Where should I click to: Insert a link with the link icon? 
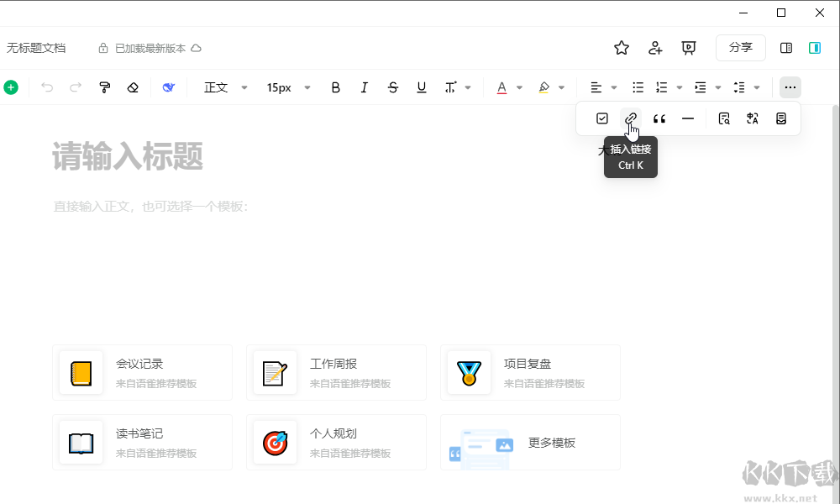(x=631, y=118)
